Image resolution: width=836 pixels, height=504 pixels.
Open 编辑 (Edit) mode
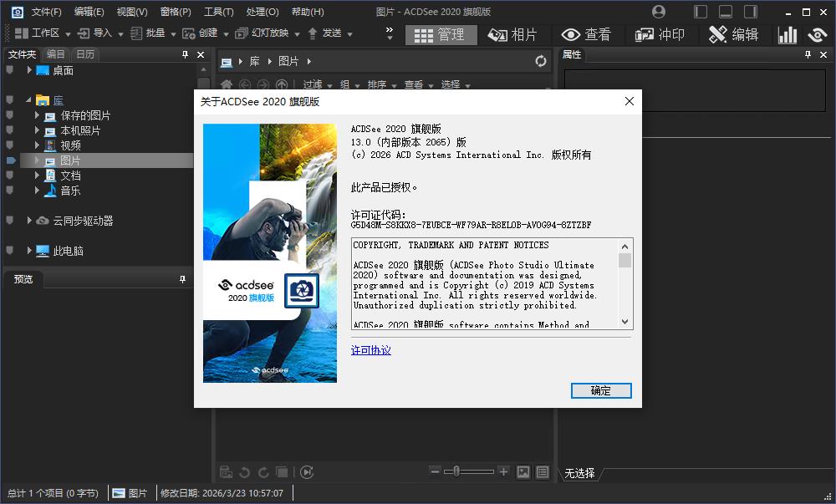[734, 34]
